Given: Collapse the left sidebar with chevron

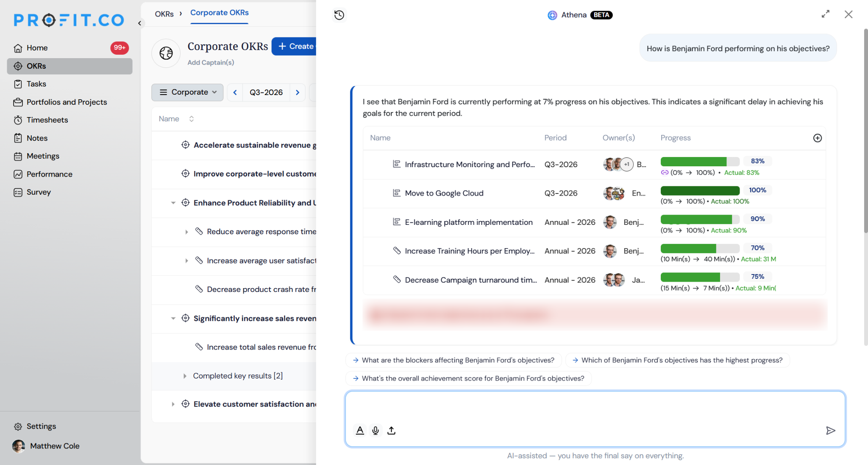Looking at the screenshot, I should (139, 23).
